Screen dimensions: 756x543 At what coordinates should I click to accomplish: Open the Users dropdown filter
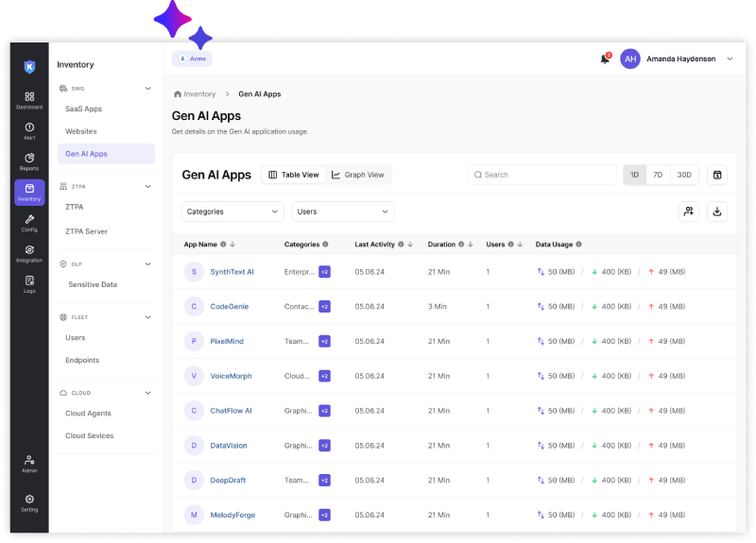pyautogui.click(x=343, y=212)
